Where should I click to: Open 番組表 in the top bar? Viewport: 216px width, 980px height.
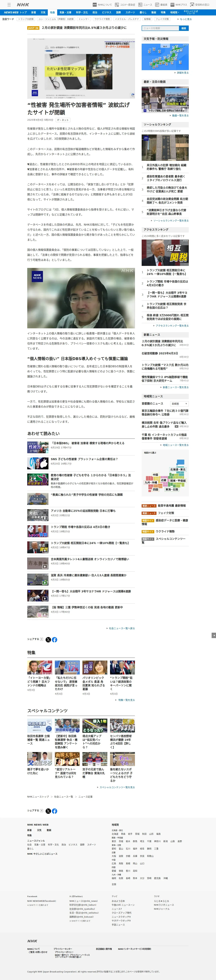point(161,5)
